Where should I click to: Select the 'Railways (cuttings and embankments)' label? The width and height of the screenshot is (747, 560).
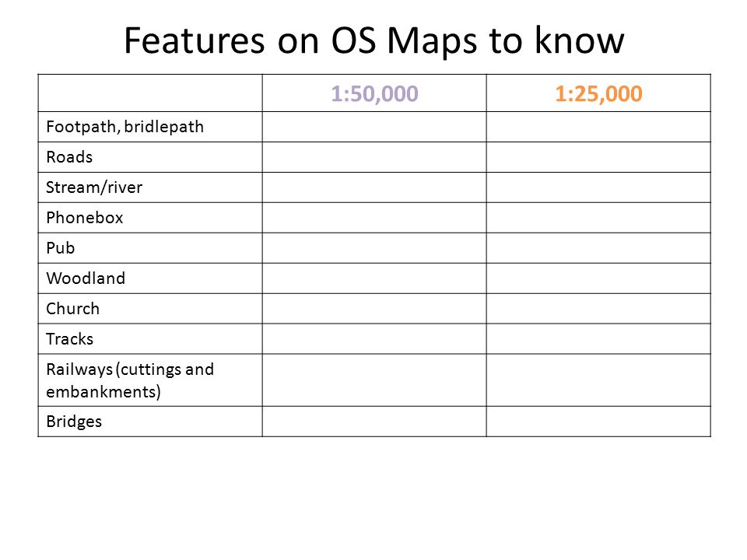click(130, 380)
